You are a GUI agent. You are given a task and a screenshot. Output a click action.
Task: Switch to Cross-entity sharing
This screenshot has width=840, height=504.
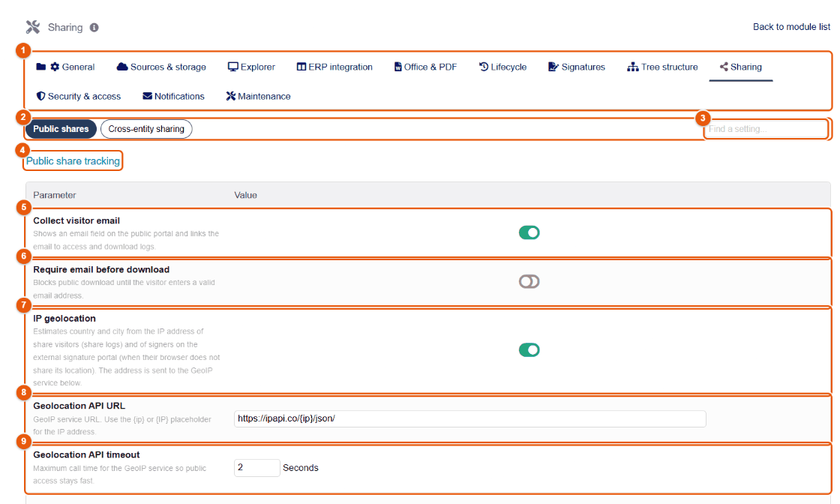click(x=146, y=129)
